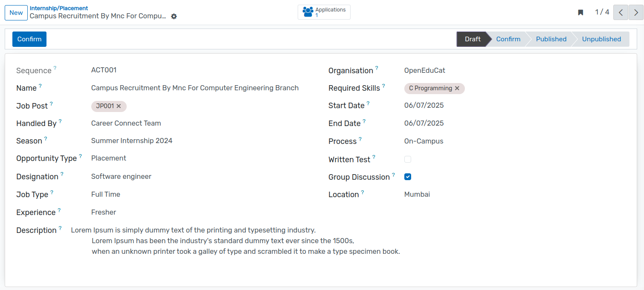This screenshot has width=644, height=290.
Task: Show help tooltip for Job Post
Action: (51, 103)
